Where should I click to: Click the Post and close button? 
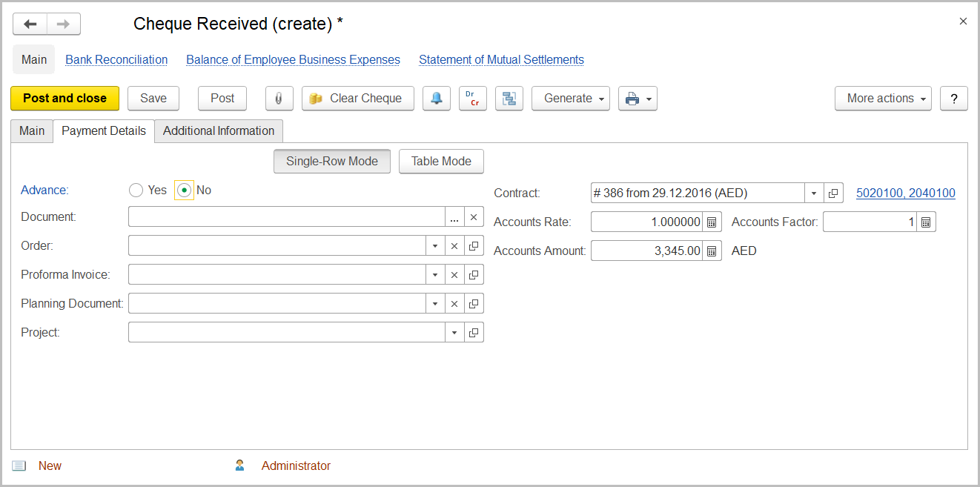64,98
